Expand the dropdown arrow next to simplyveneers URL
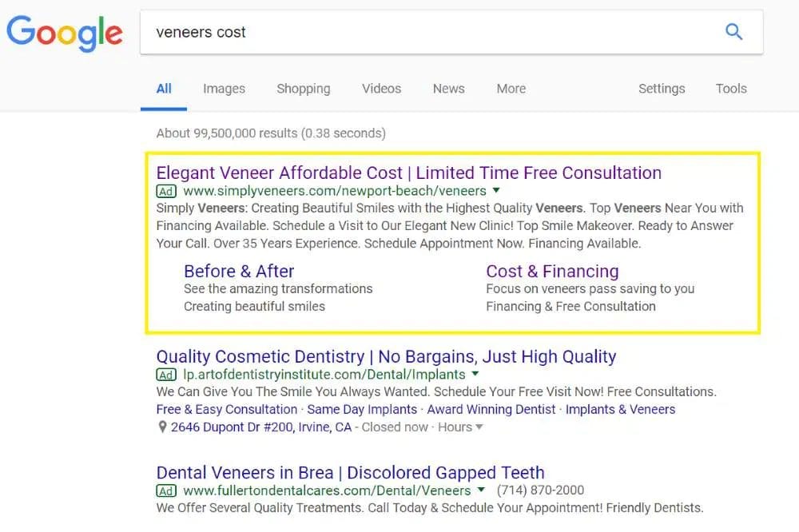 [x=496, y=191]
